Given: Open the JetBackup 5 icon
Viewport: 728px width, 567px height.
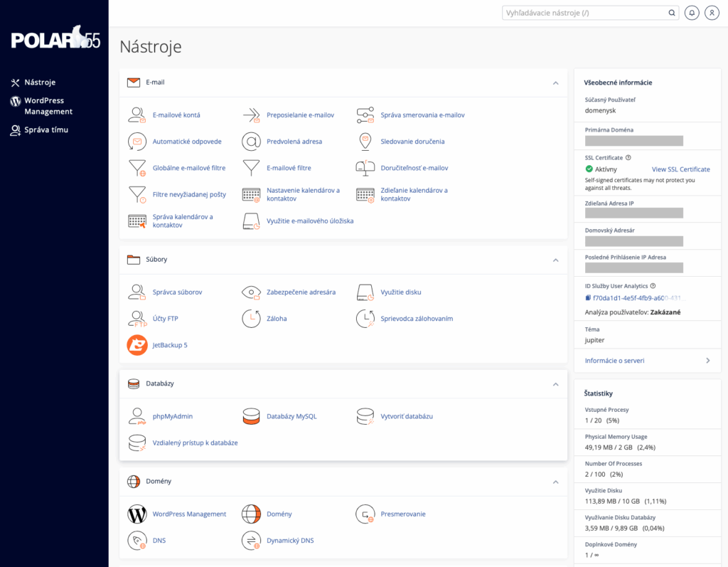Looking at the screenshot, I should (x=136, y=345).
